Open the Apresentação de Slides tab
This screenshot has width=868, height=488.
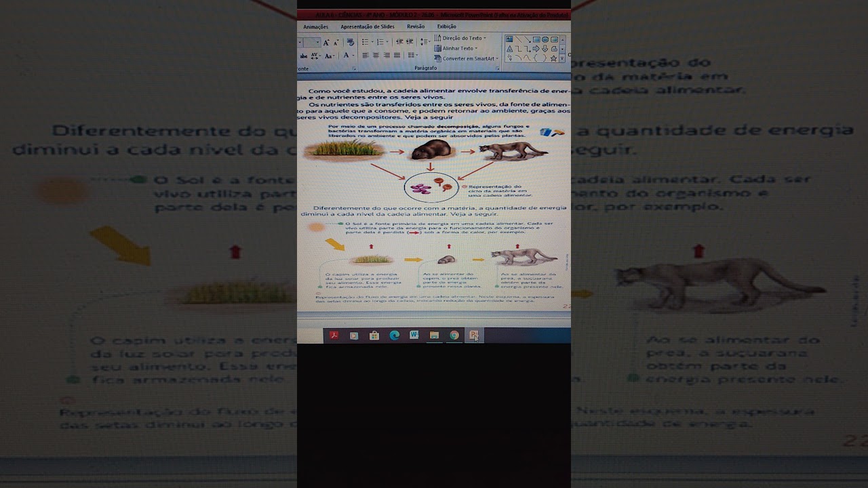367,26
